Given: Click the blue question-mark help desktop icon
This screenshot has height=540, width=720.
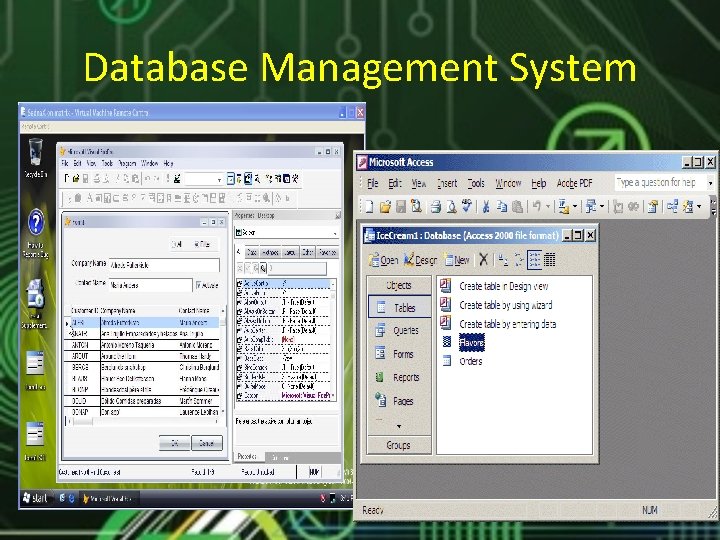Looking at the screenshot, I should [x=35, y=233].
